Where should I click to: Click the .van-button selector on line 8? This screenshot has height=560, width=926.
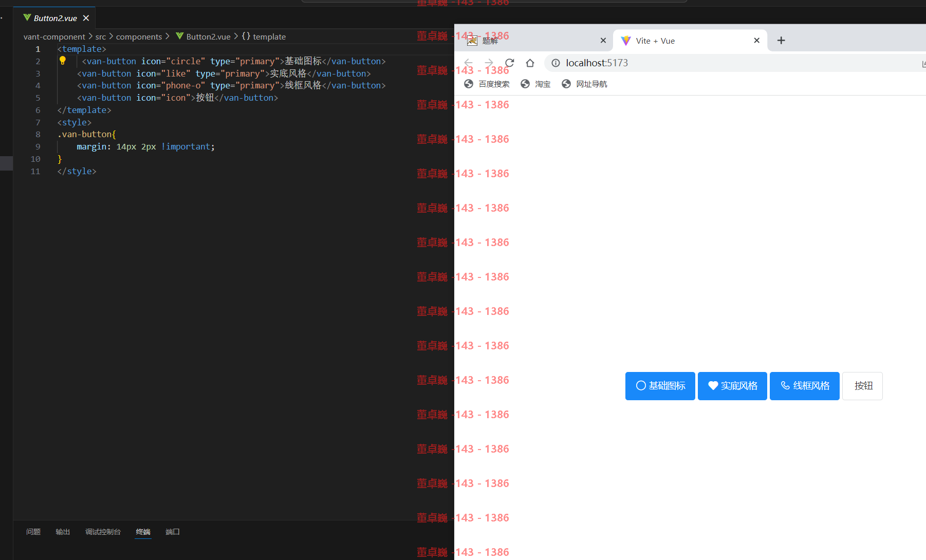click(x=87, y=134)
